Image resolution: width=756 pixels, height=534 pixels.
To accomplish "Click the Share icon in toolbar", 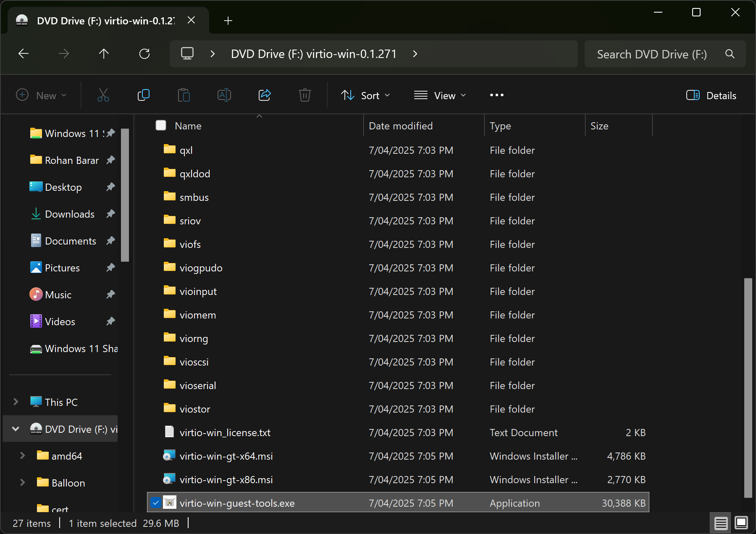I will (x=265, y=95).
